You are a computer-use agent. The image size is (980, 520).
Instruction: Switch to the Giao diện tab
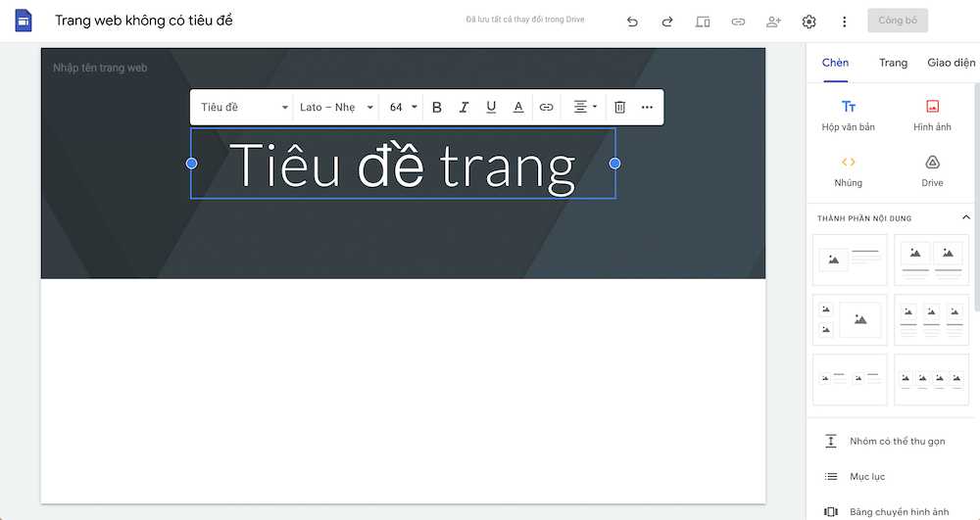952,63
